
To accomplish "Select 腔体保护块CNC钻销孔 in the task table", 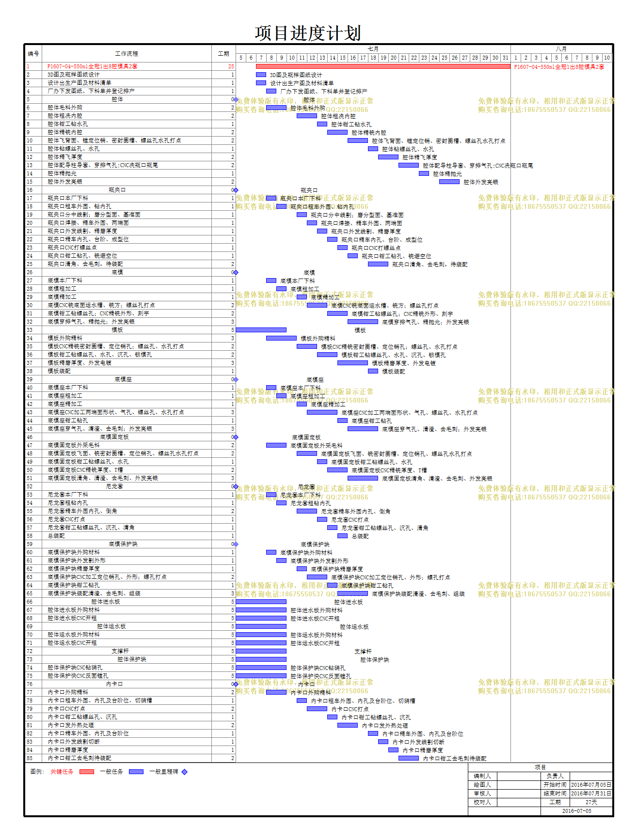I will tap(75, 668).
